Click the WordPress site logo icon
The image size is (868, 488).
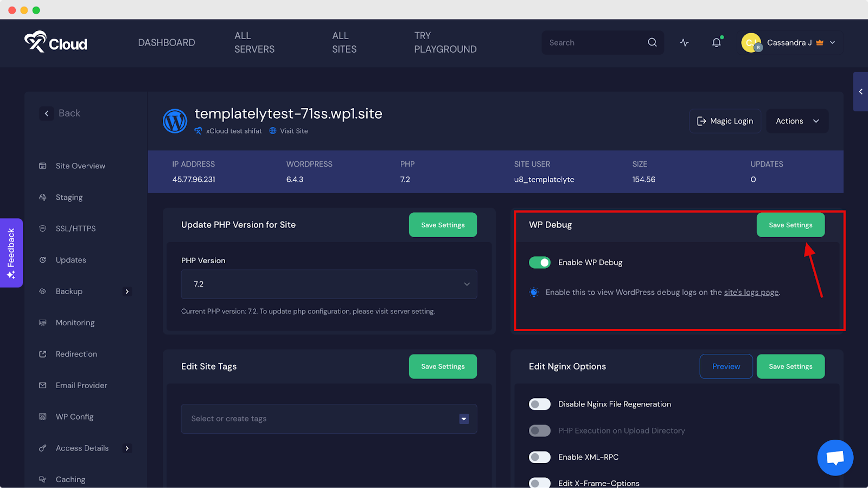point(175,121)
